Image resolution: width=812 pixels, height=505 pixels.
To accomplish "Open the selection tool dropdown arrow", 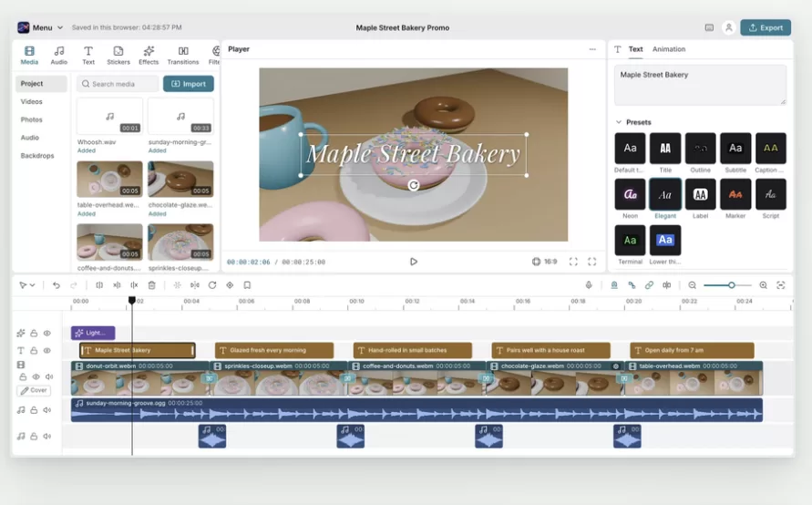I will click(x=33, y=285).
